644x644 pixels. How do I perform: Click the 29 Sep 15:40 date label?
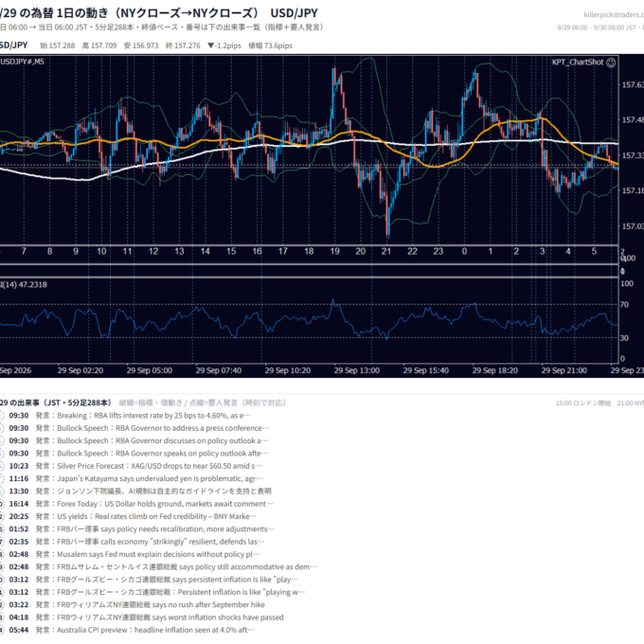[x=426, y=370]
